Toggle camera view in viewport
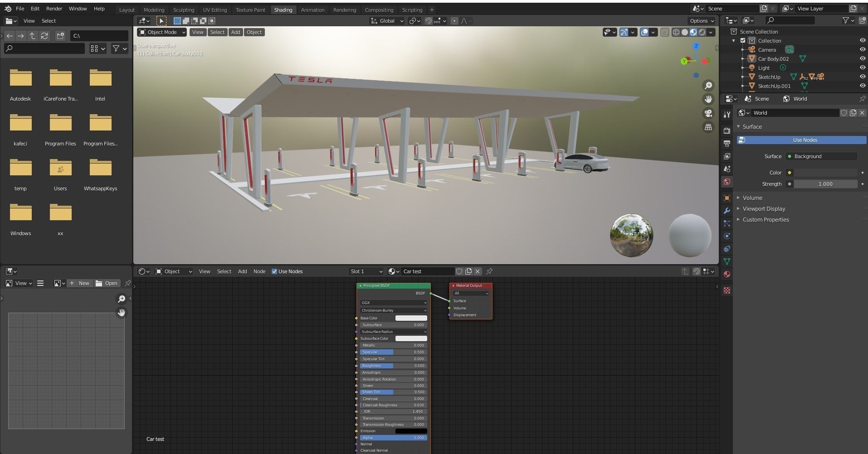Image resolution: width=868 pixels, height=454 pixels. coord(708,113)
